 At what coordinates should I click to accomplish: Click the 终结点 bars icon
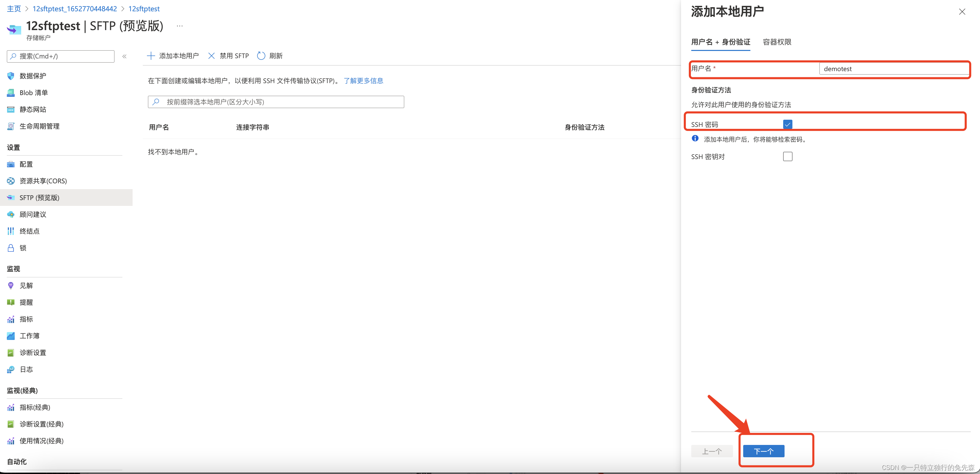pyautogui.click(x=11, y=231)
